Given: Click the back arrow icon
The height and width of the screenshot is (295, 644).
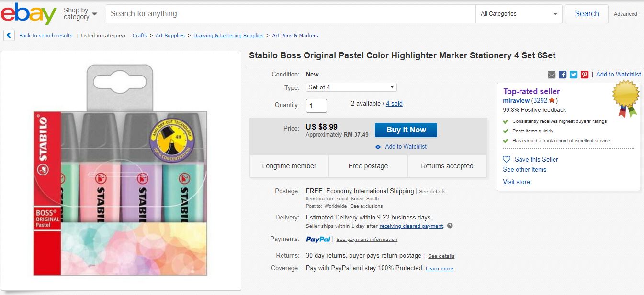Looking at the screenshot, I should coord(9,35).
